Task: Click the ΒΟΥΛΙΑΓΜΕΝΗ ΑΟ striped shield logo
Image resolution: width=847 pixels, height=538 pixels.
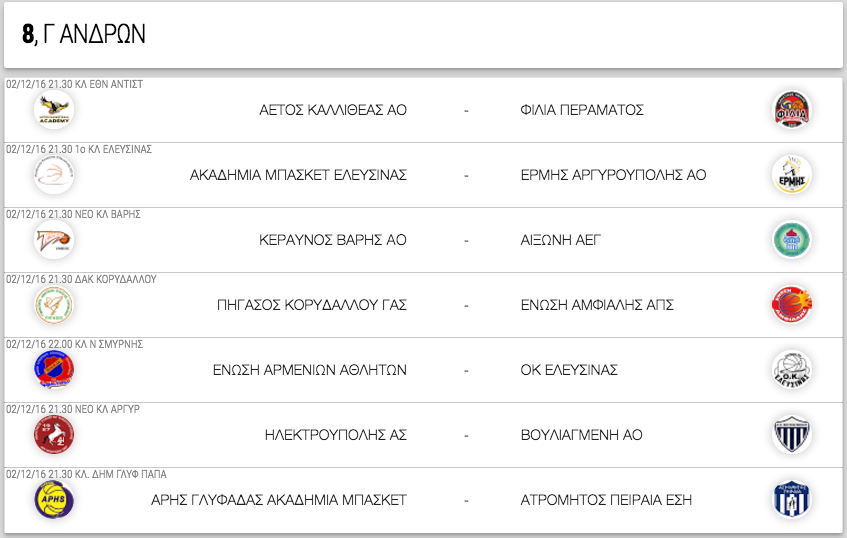Action: coord(791,435)
